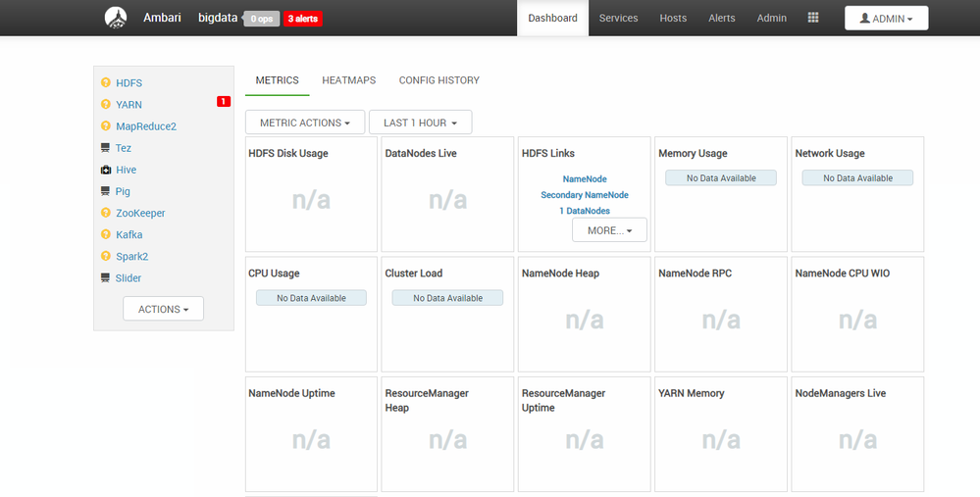Screen dimensions: 980x497
Task: Click the ResourceManager Heap widget
Action: tap(447, 434)
